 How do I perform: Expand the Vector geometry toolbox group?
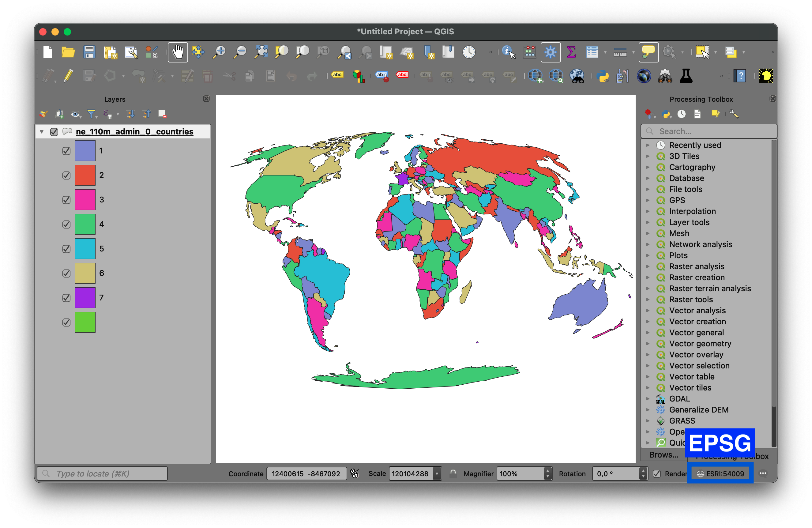point(648,344)
